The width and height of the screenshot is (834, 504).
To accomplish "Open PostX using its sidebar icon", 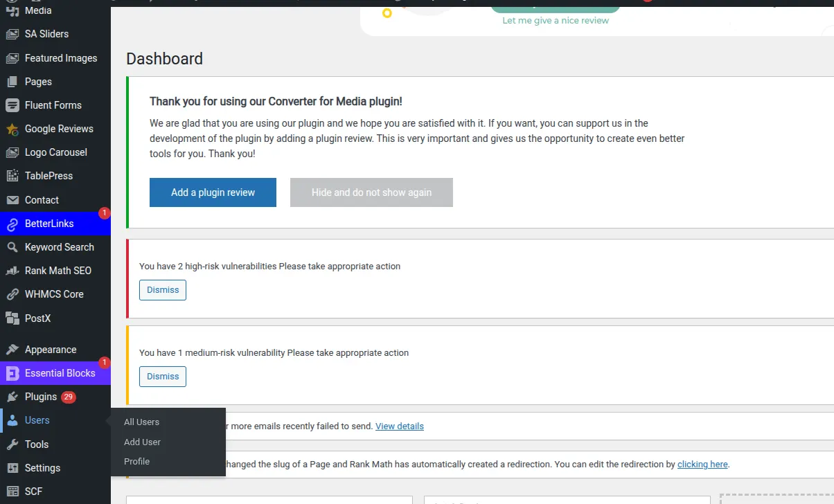I will click(x=12, y=318).
